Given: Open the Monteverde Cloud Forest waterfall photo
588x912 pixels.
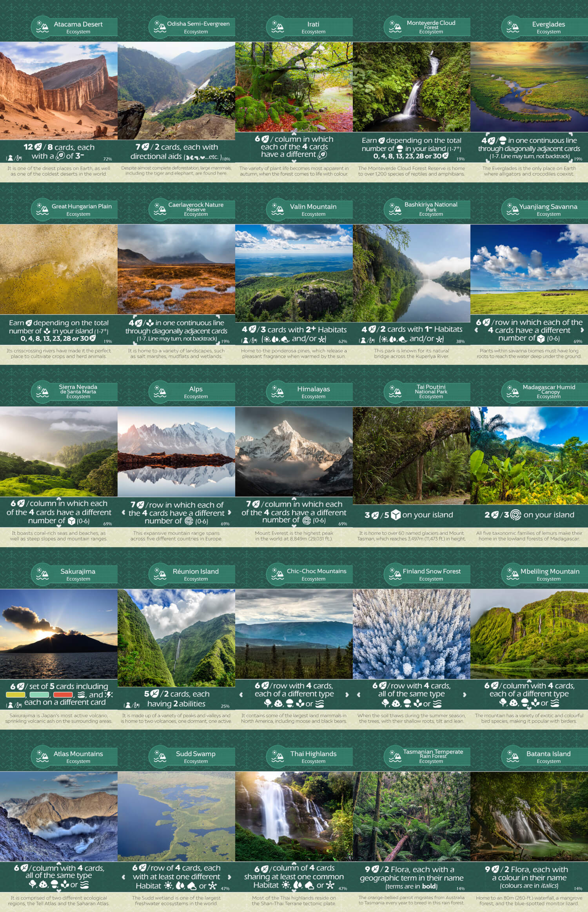Looking at the screenshot, I should coord(411,87).
